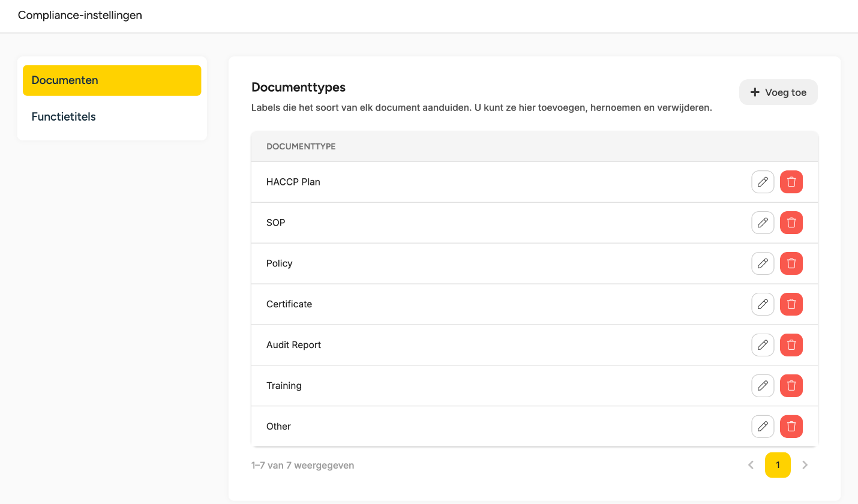Click the Certificate row text
Image resolution: width=858 pixels, height=504 pixels.
coord(289,304)
